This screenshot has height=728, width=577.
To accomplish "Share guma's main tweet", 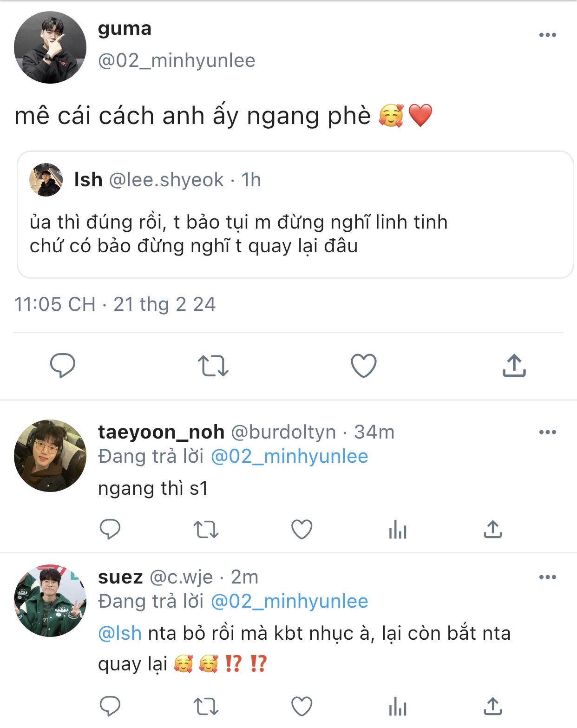I will [514, 365].
